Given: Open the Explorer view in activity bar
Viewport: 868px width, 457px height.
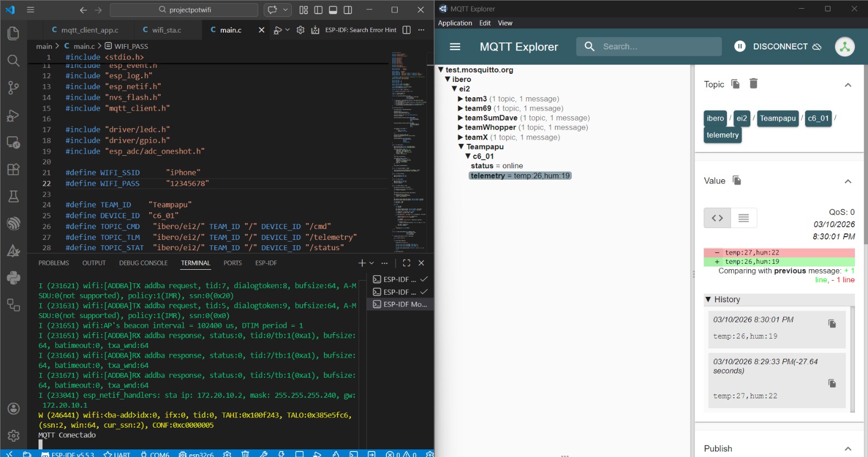Looking at the screenshot, I should [x=14, y=34].
